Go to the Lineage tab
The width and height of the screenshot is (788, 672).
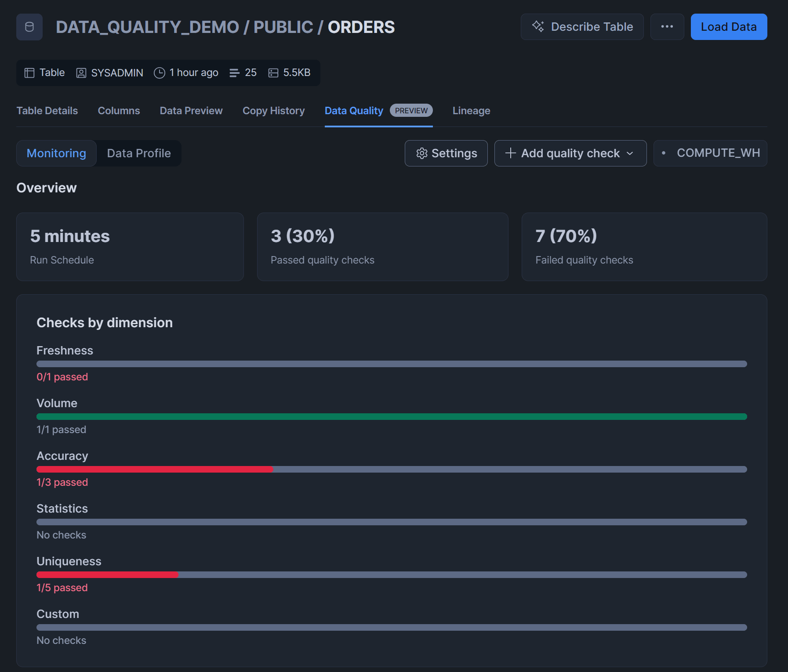point(471,111)
